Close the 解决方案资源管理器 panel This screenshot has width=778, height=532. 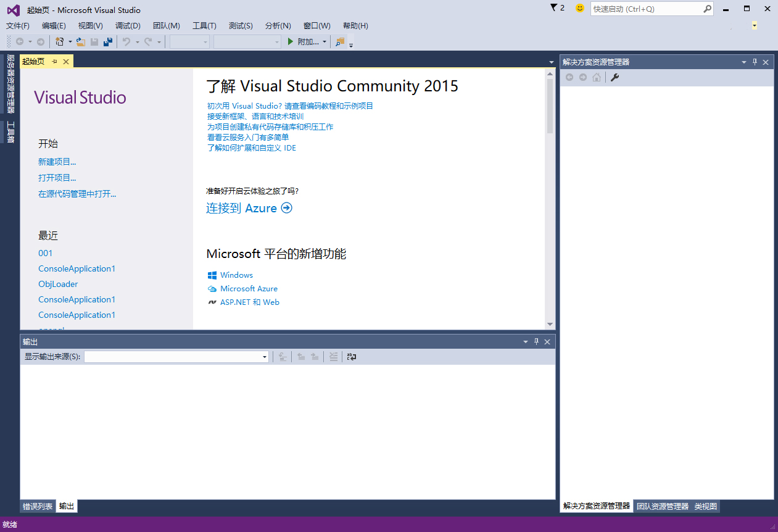pyautogui.click(x=766, y=62)
